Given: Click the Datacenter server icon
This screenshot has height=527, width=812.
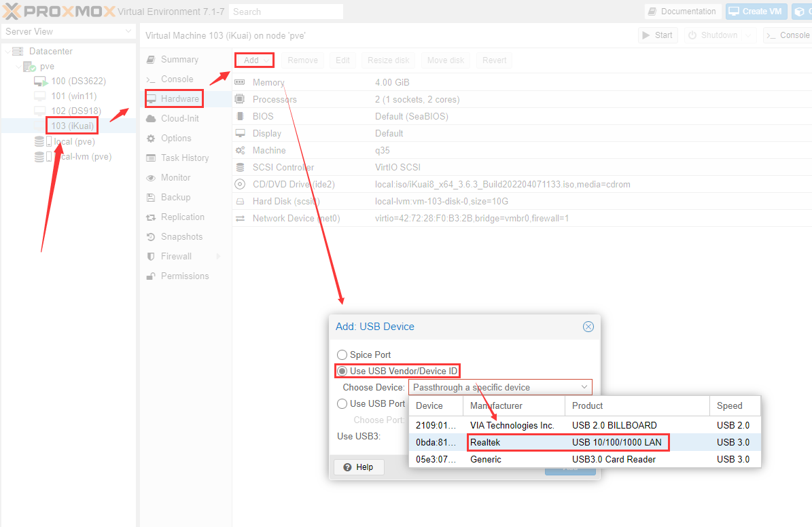Looking at the screenshot, I should coord(18,51).
